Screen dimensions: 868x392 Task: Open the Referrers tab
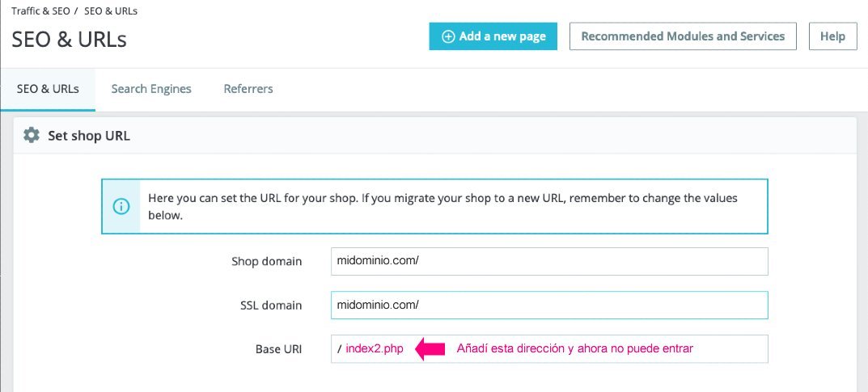[248, 89]
